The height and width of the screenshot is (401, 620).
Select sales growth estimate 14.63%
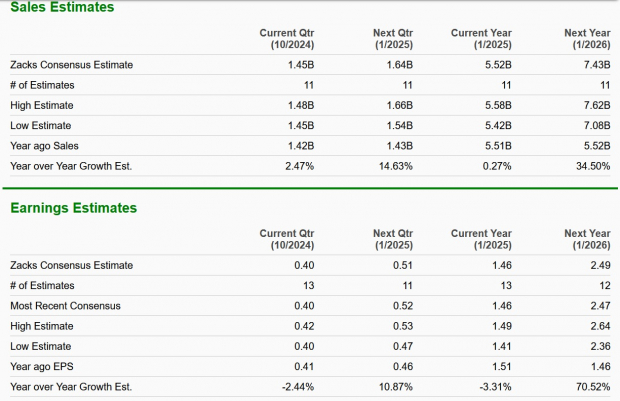tap(396, 166)
